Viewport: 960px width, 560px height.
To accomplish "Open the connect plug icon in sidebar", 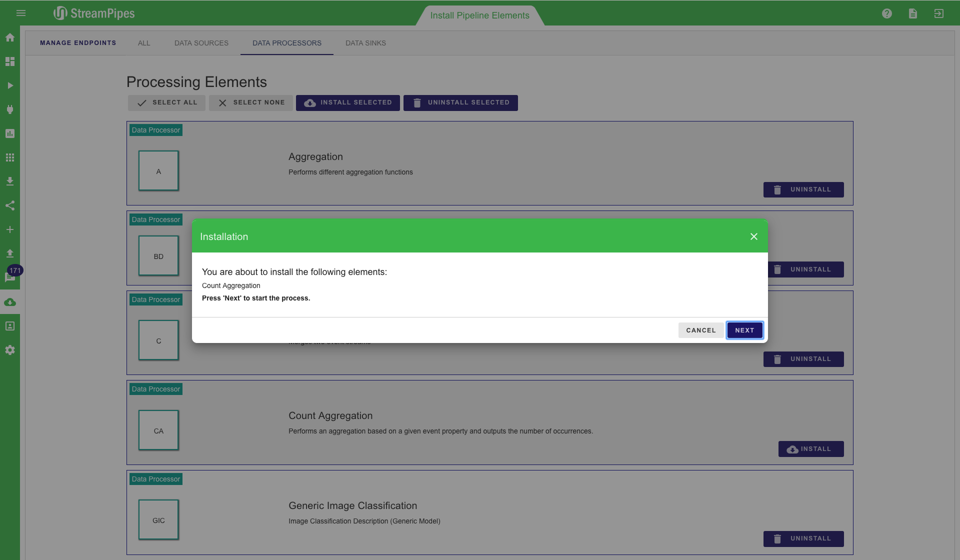I will (10, 109).
